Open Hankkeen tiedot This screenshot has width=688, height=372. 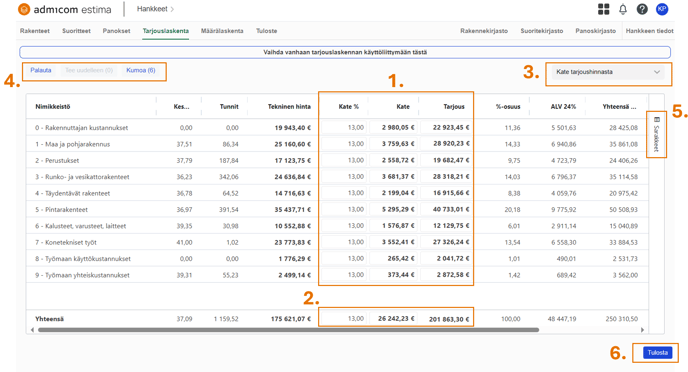[649, 31]
